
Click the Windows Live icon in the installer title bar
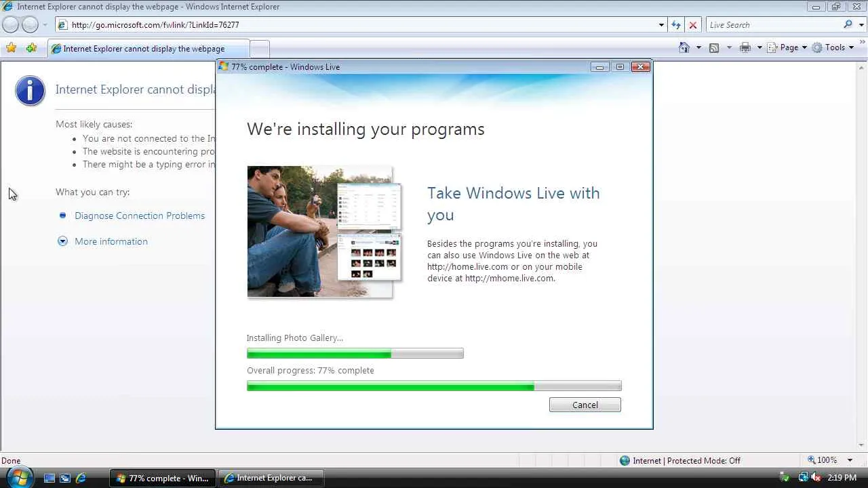pyautogui.click(x=223, y=66)
